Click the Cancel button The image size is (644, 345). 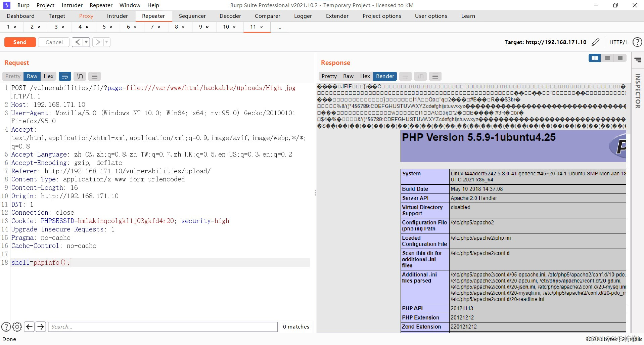[54, 42]
